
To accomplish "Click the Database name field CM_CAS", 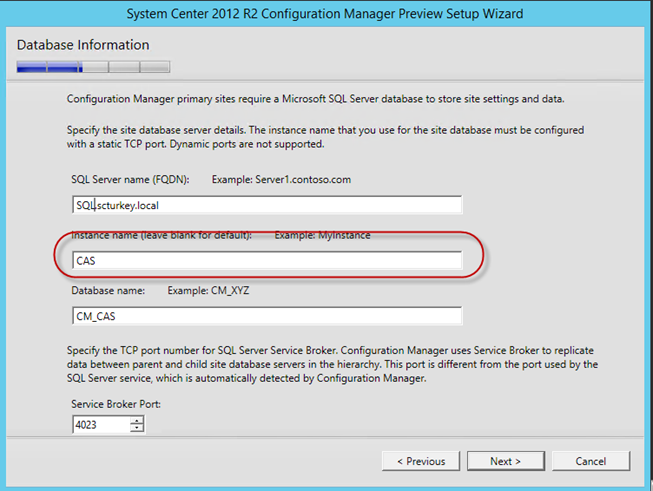I will pyautogui.click(x=267, y=316).
